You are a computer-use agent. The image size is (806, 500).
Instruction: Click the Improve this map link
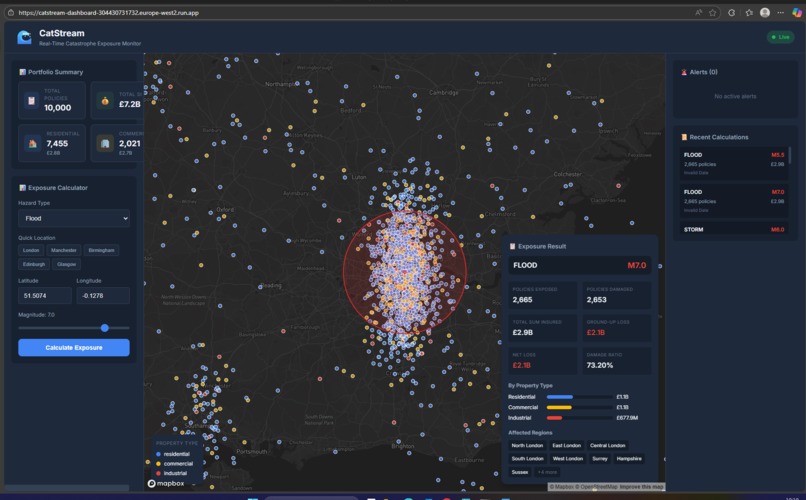click(x=642, y=487)
